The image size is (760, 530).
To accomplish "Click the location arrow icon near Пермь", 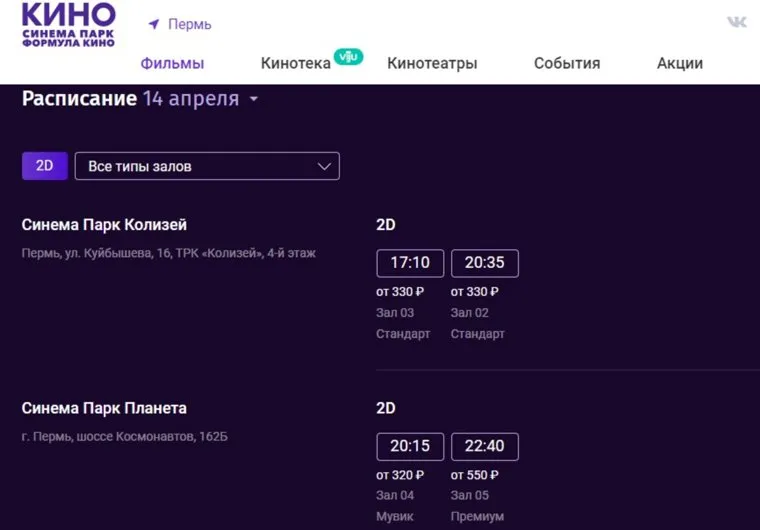I will [154, 24].
